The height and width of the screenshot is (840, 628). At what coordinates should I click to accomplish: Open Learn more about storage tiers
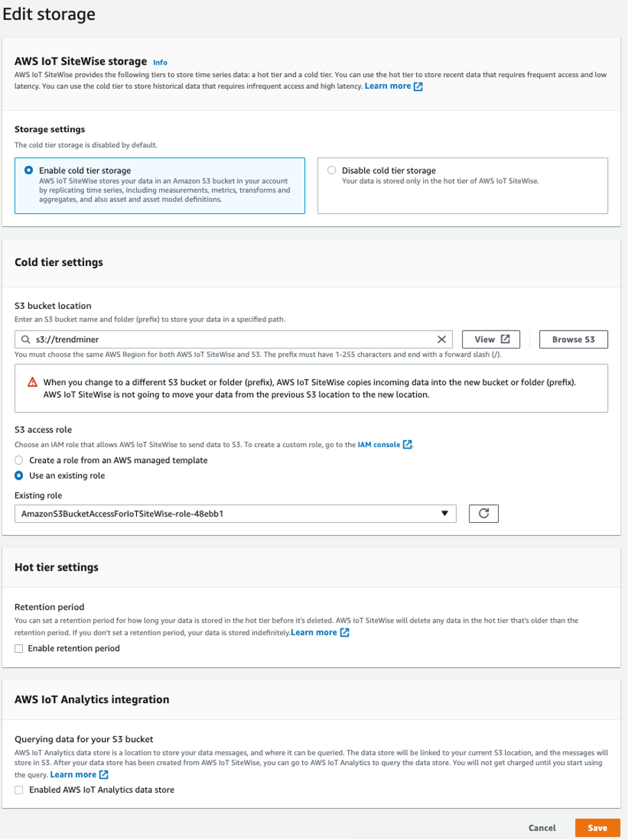pos(388,87)
